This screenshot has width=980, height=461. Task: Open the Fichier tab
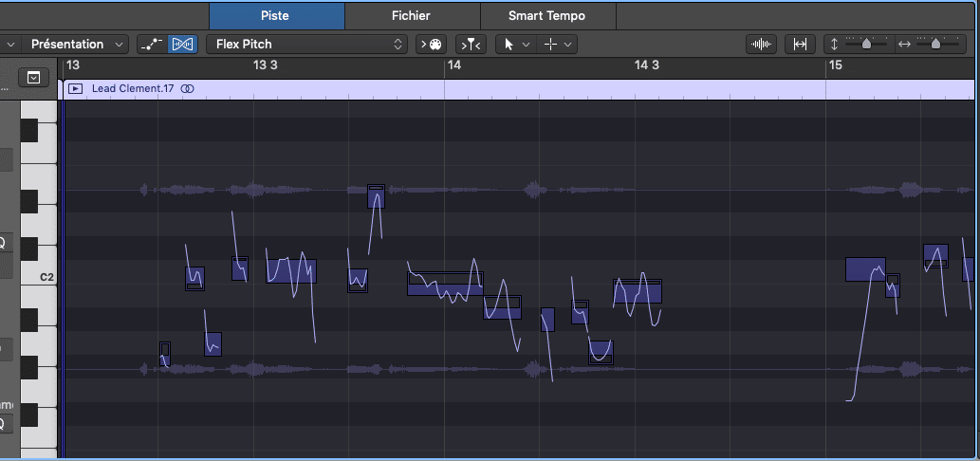[x=411, y=15]
